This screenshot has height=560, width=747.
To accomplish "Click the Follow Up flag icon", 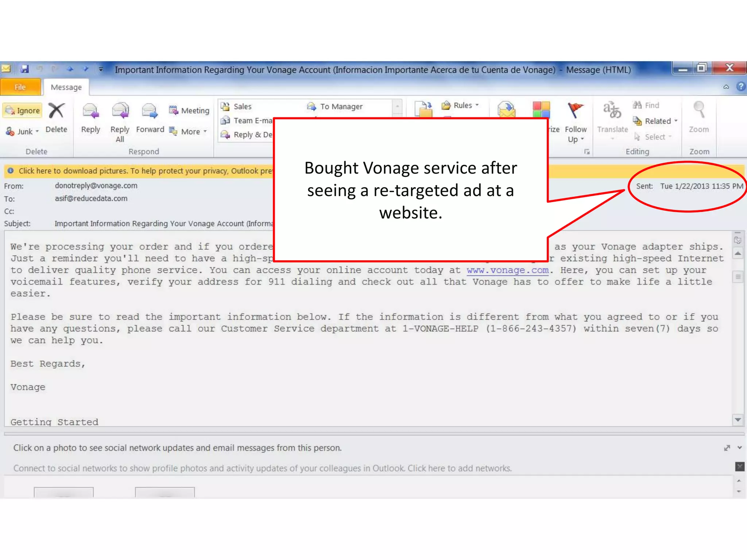I will pos(575,111).
